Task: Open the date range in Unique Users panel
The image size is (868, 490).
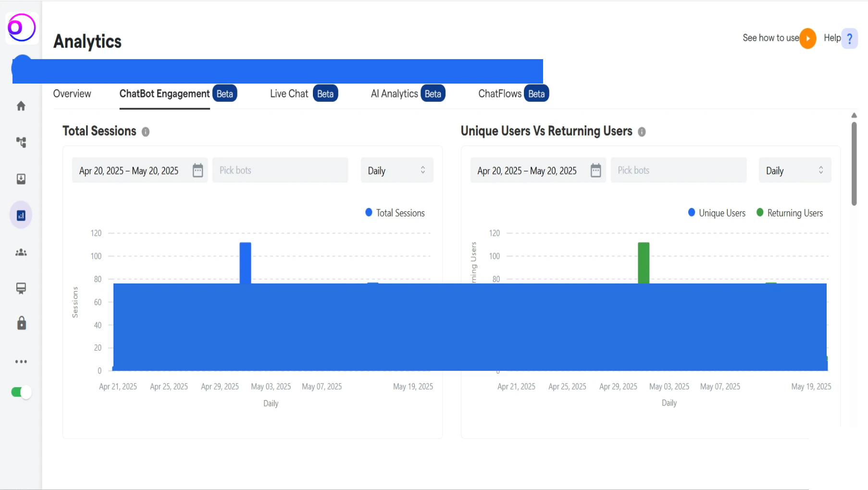Action: click(538, 170)
